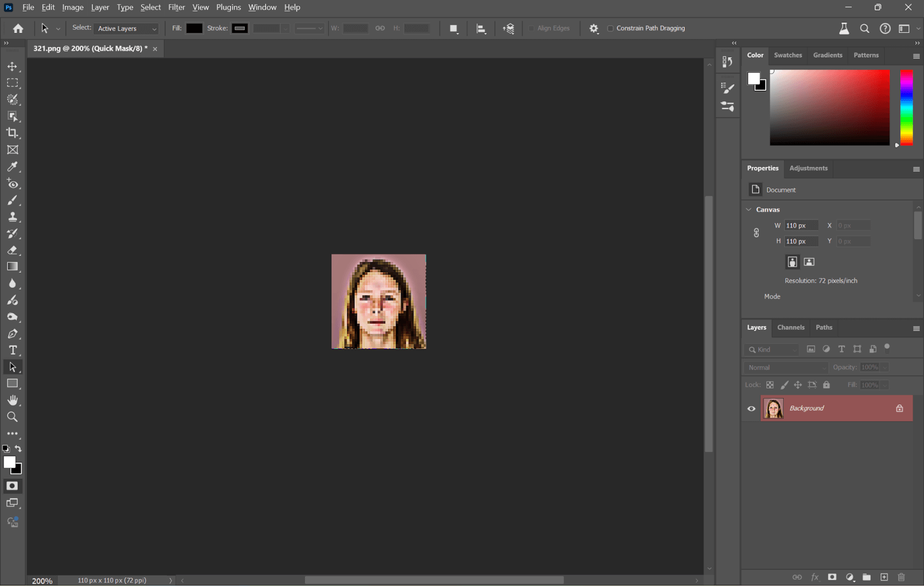
Task: Select the Clone Stamp tool
Action: (12, 217)
